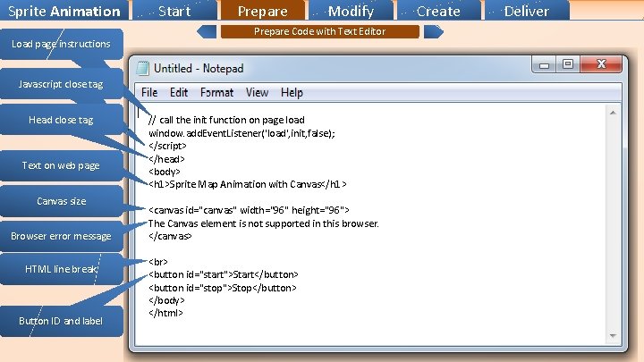Open the File menu in Notepad
Image resolution: width=644 pixels, height=362 pixels.
[x=149, y=93]
